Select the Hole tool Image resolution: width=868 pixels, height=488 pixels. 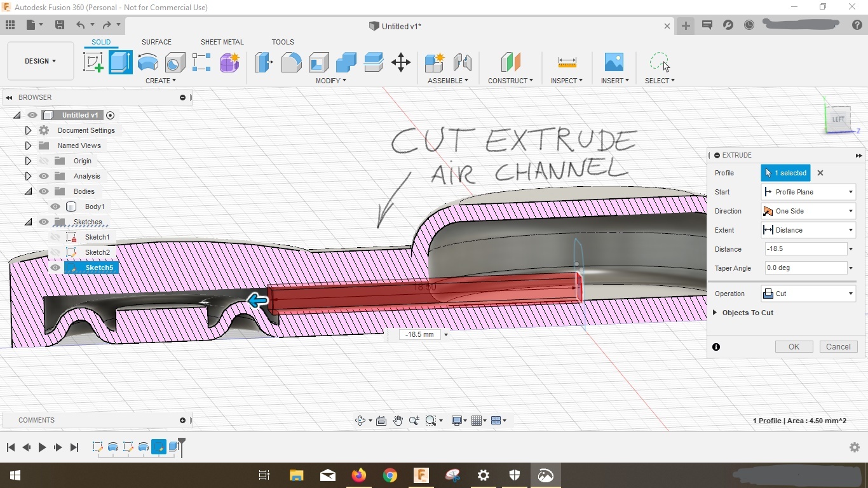click(175, 62)
